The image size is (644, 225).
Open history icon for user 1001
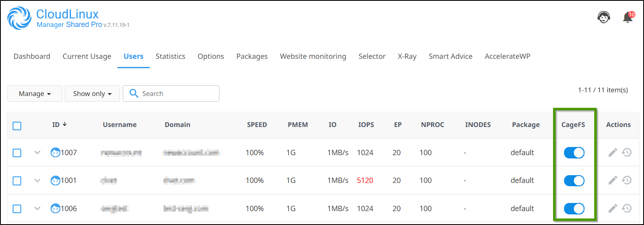tap(627, 180)
